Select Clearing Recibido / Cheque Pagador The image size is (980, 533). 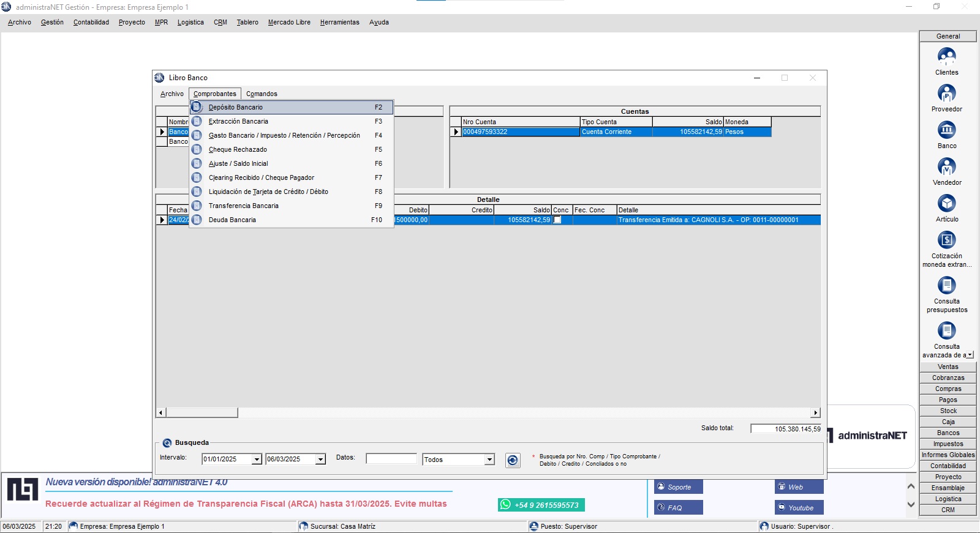point(292,177)
